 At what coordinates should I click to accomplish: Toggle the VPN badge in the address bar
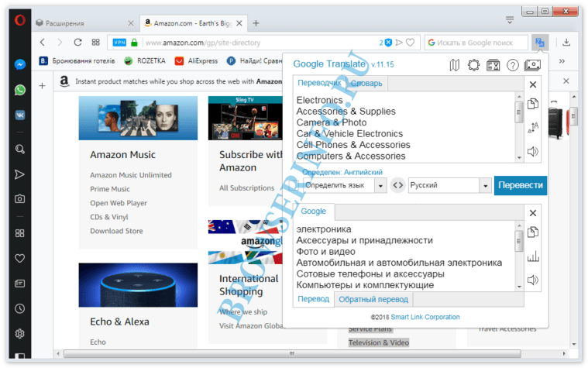tap(119, 43)
